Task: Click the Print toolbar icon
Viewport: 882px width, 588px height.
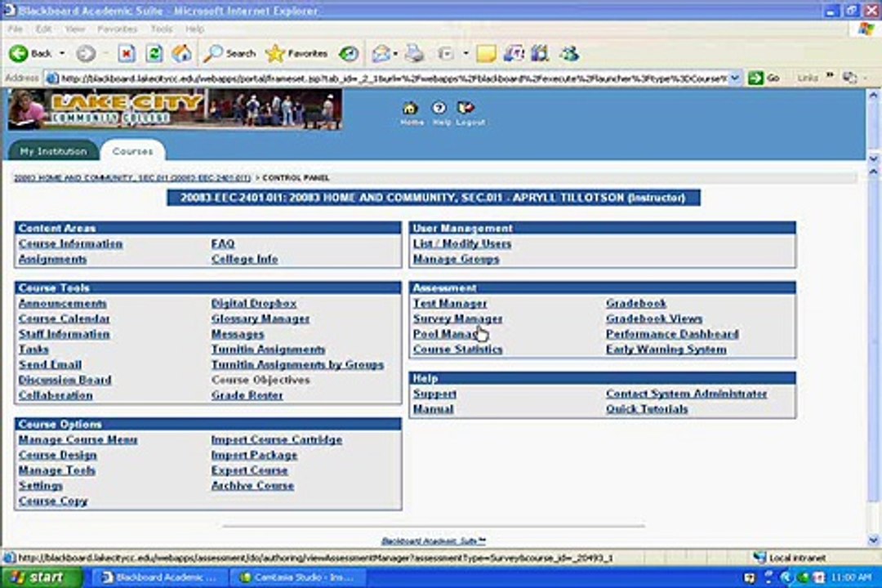Action: [x=415, y=53]
